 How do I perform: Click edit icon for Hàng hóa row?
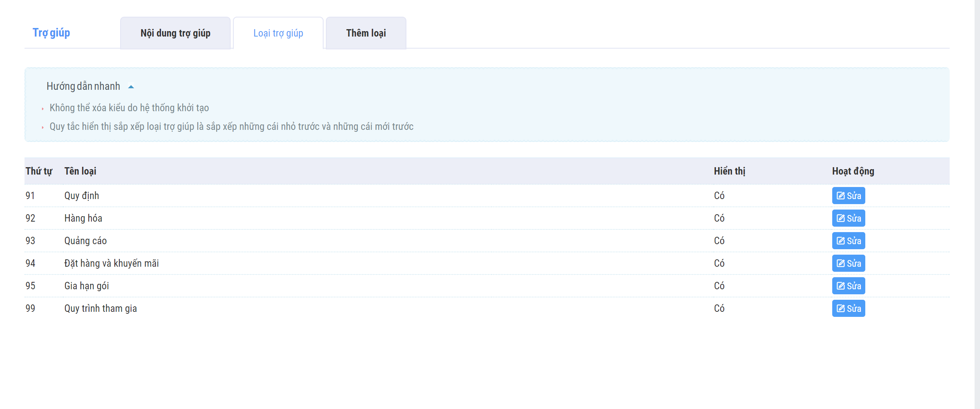point(841,218)
